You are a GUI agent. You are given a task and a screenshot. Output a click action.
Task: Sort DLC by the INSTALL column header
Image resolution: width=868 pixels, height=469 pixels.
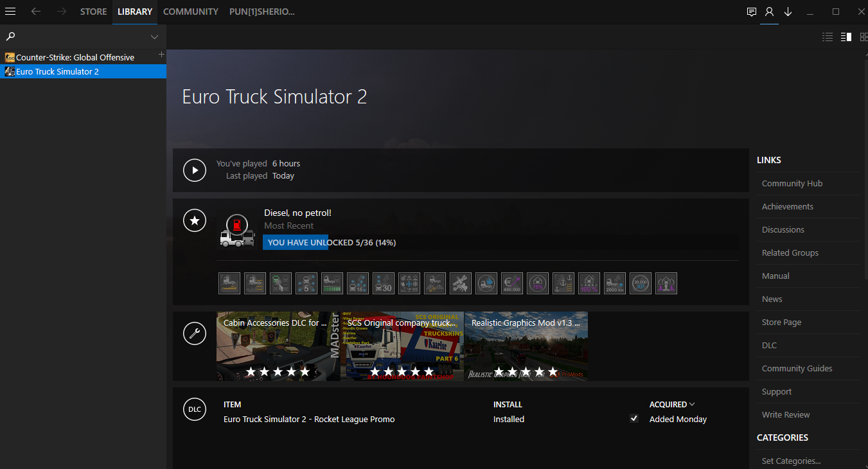508,404
